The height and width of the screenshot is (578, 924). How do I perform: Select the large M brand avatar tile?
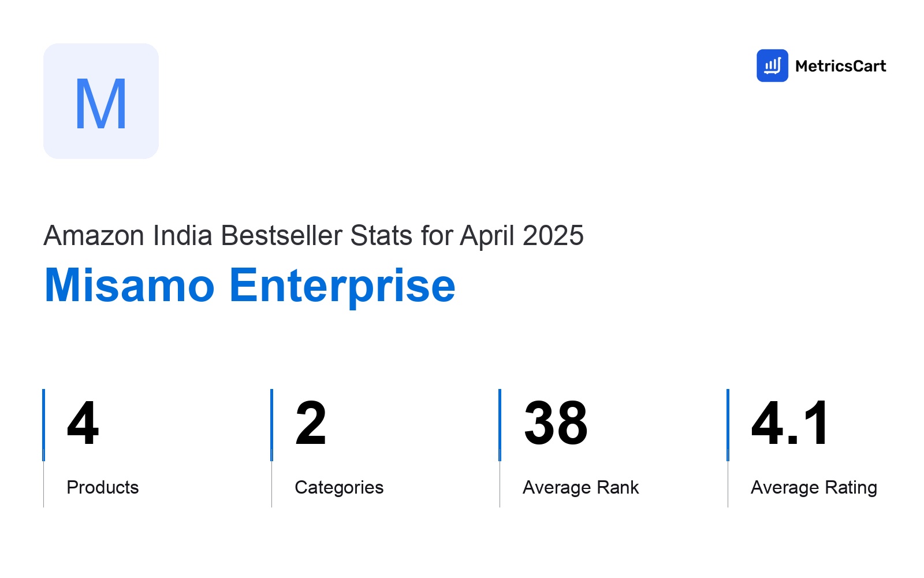101,101
